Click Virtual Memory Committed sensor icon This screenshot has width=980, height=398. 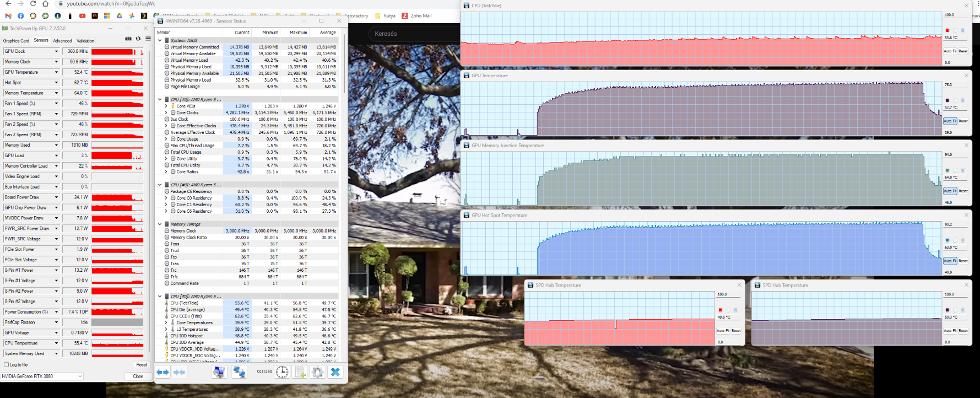point(167,47)
